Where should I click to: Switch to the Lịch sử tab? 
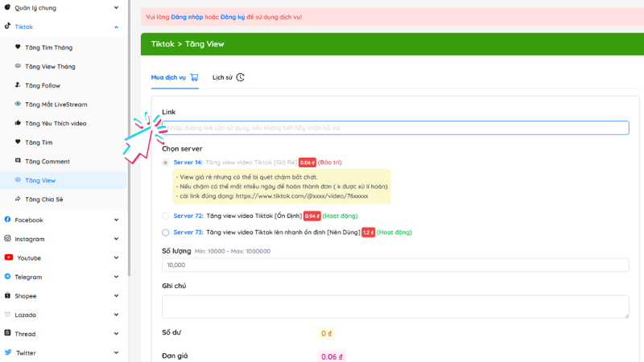pyautogui.click(x=229, y=77)
